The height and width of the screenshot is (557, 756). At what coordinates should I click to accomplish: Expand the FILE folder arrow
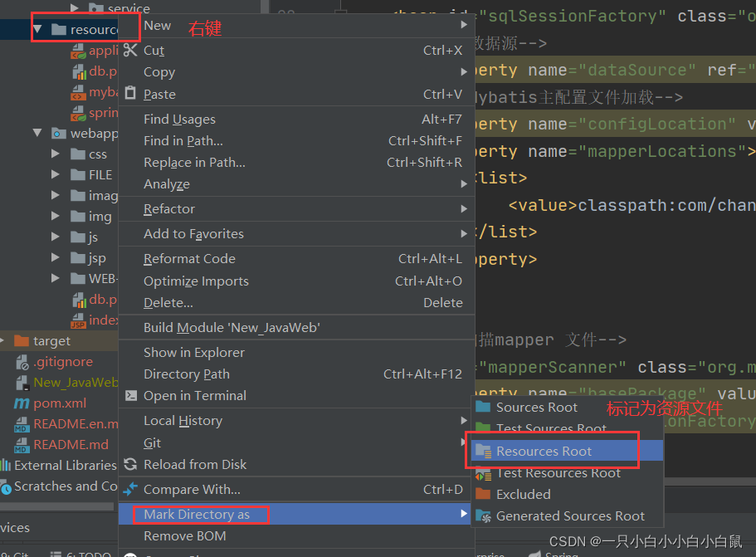pyautogui.click(x=56, y=174)
